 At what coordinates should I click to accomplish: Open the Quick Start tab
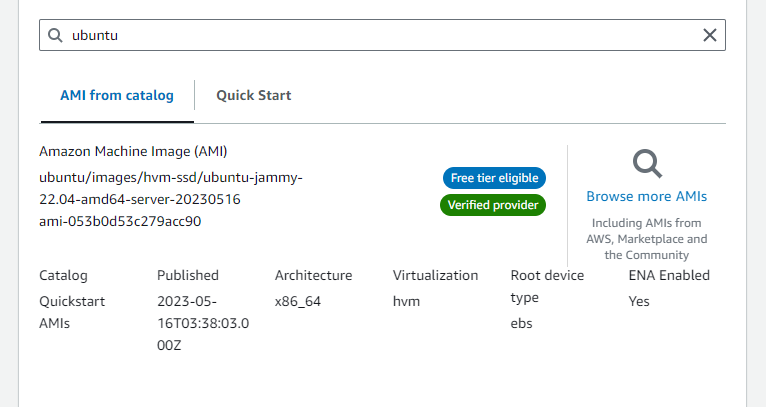pyautogui.click(x=254, y=96)
